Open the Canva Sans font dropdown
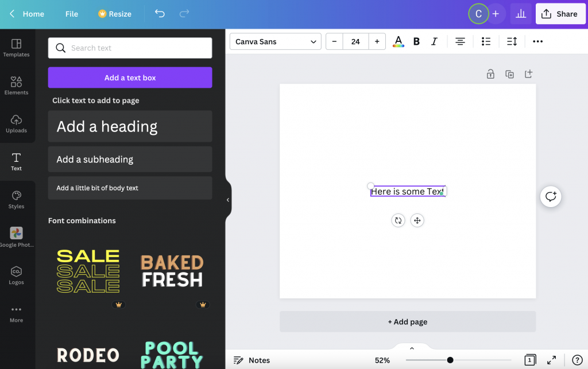588x369 pixels. 275,41
